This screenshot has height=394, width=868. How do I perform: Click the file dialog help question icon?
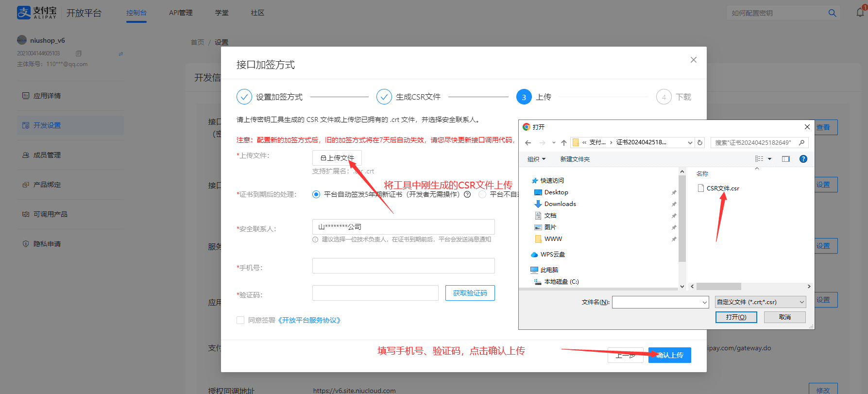(803, 159)
